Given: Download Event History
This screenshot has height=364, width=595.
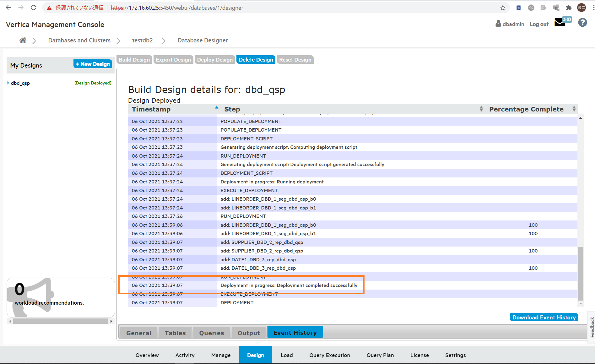Looking at the screenshot, I should (544, 318).
